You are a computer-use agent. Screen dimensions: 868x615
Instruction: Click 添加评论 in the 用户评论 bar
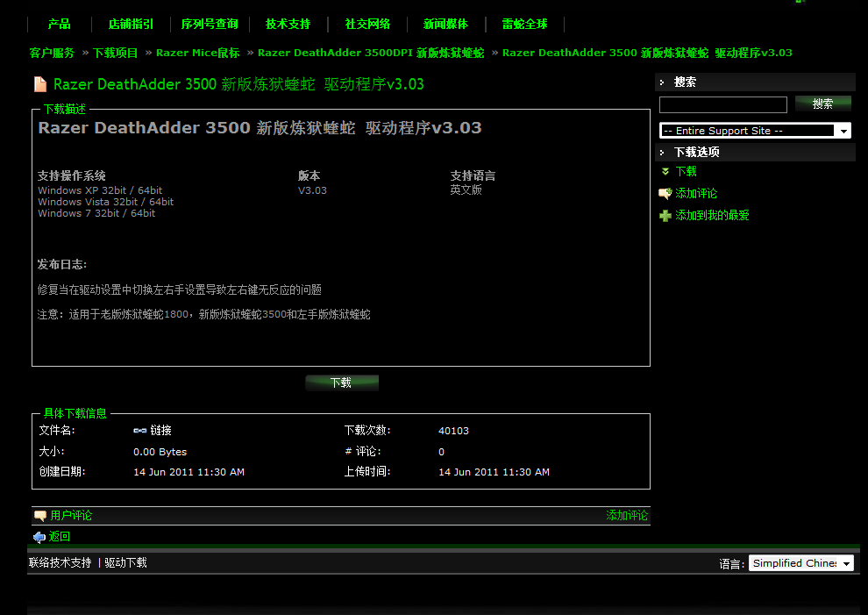[627, 516]
